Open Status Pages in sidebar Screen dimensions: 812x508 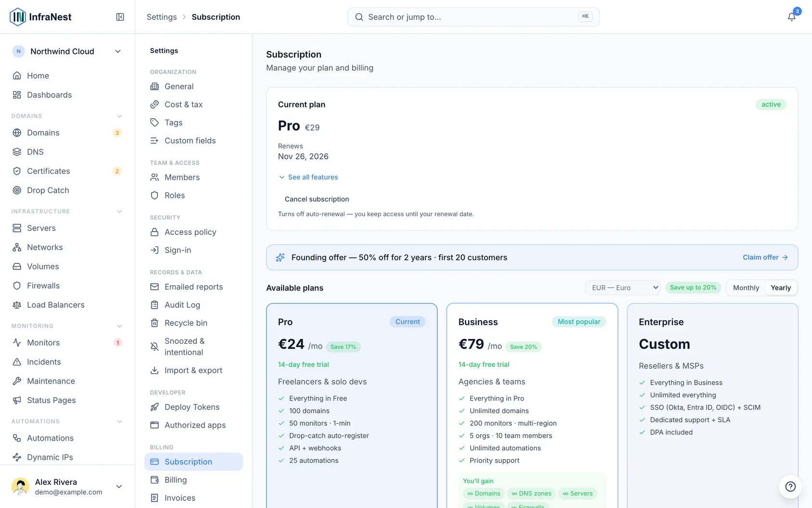(x=67, y=400)
